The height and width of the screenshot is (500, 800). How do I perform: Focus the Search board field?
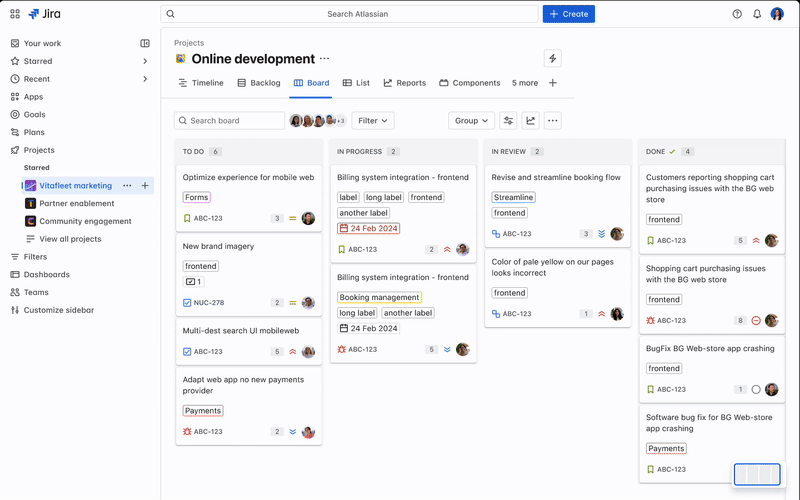pos(229,120)
